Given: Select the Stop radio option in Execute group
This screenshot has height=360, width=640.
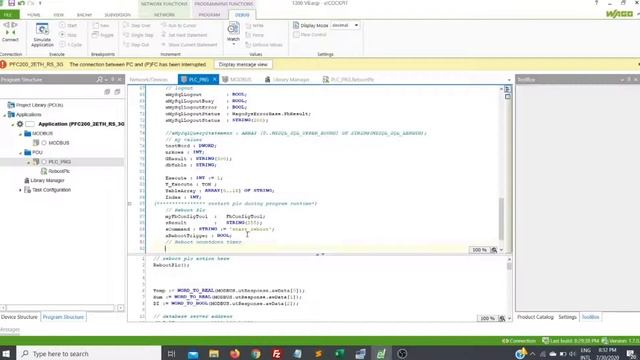Looking at the screenshot, I should click(62, 35).
